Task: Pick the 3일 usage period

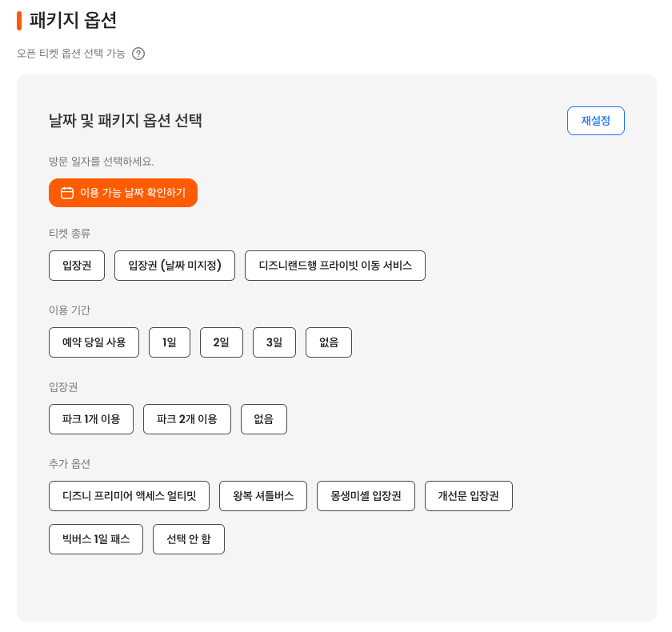Action: (x=274, y=342)
